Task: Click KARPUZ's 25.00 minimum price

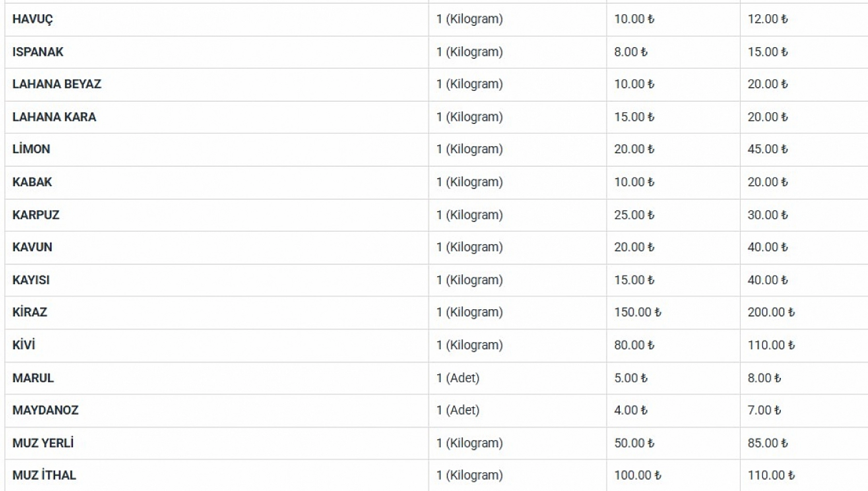Action: click(634, 215)
